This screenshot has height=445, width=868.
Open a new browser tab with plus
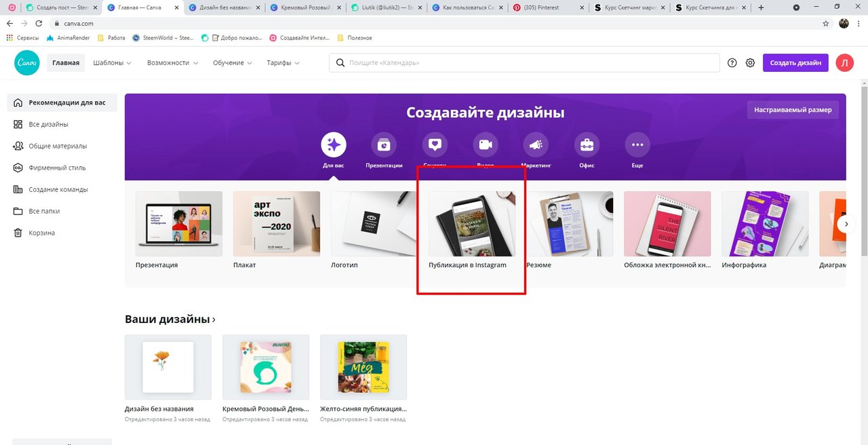click(761, 7)
